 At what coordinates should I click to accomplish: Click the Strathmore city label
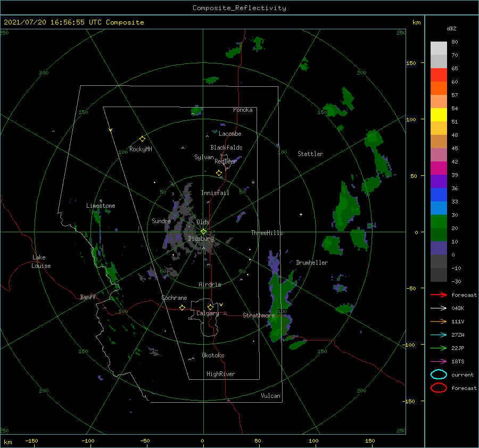pos(259,315)
